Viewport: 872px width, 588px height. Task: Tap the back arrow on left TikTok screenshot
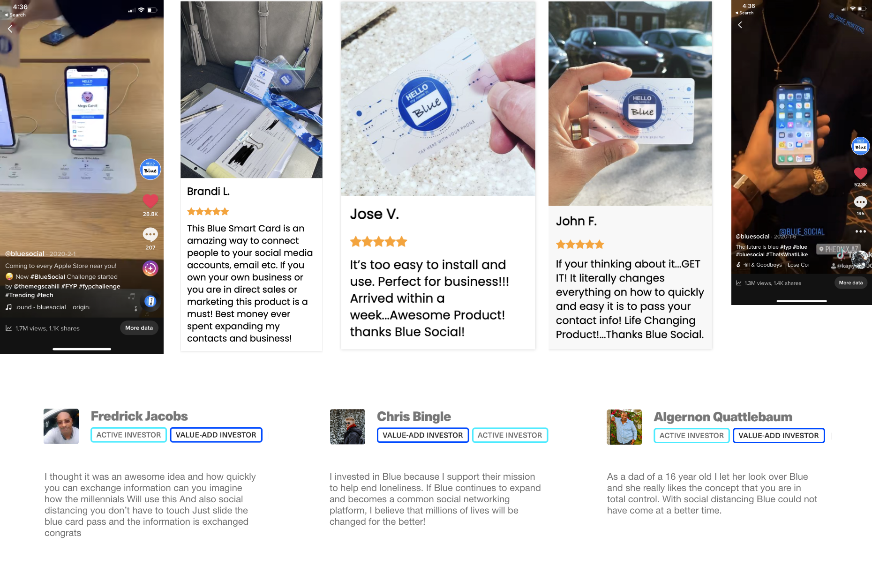tap(10, 29)
